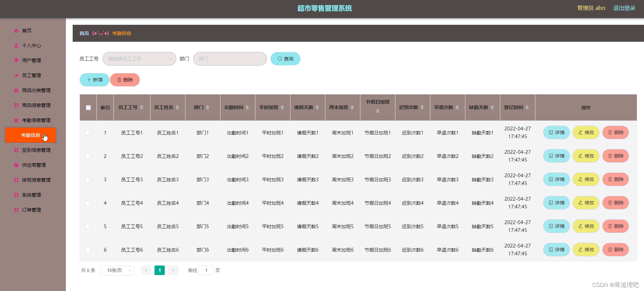
Task: Click the 新增 add button
Action: click(x=94, y=80)
